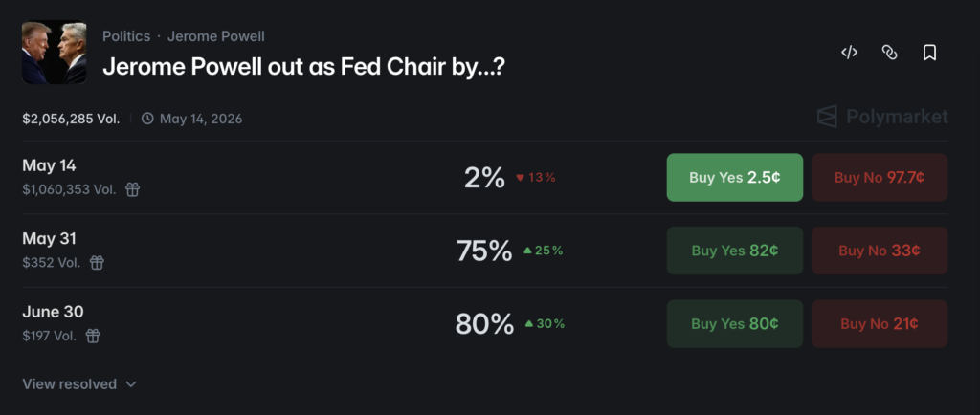980x415 pixels.
Task: Copy the market link icon
Action: pyautogui.click(x=889, y=53)
